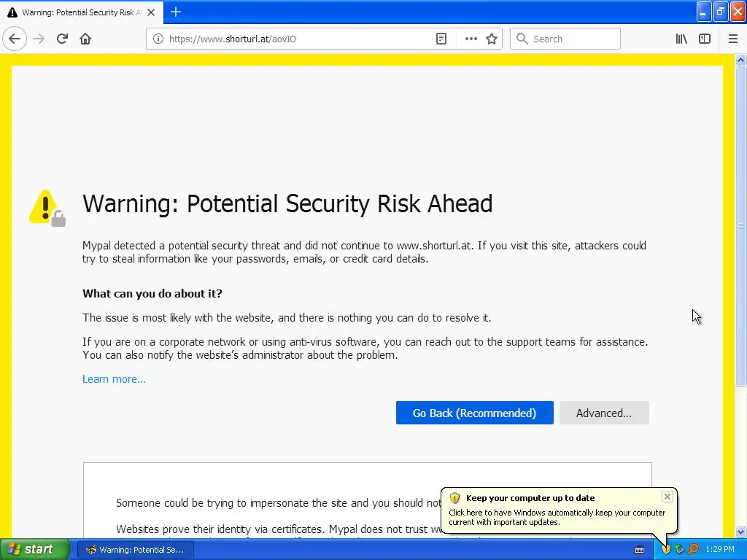747x560 pixels.
Task: Restore down the browser window
Action: point(721,12)
